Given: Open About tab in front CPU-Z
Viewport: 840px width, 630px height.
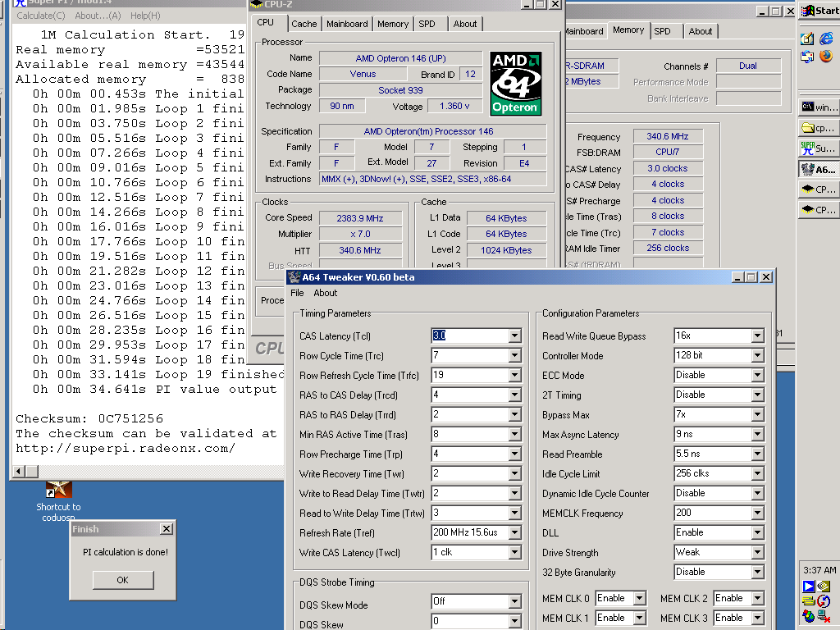Looking at the screenshot, I should 464,24.
